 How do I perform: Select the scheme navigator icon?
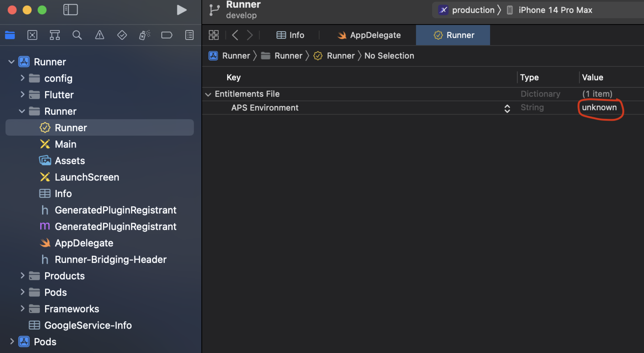point(122,35)
